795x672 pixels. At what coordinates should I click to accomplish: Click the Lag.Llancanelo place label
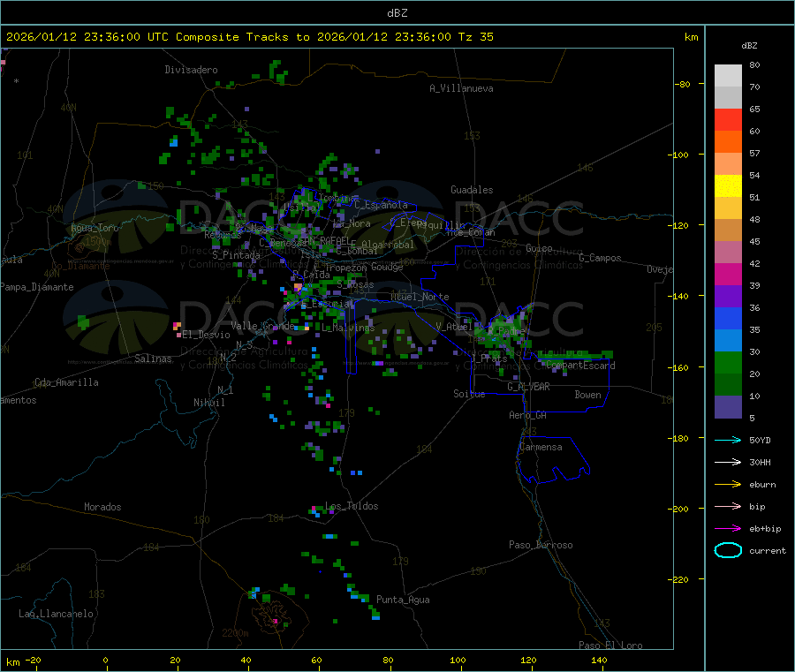click(x=56, y=614)
